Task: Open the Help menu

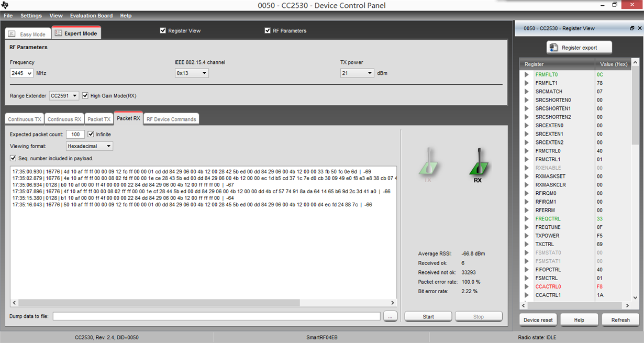Action: pyautogui.click(x=126, y=16)
